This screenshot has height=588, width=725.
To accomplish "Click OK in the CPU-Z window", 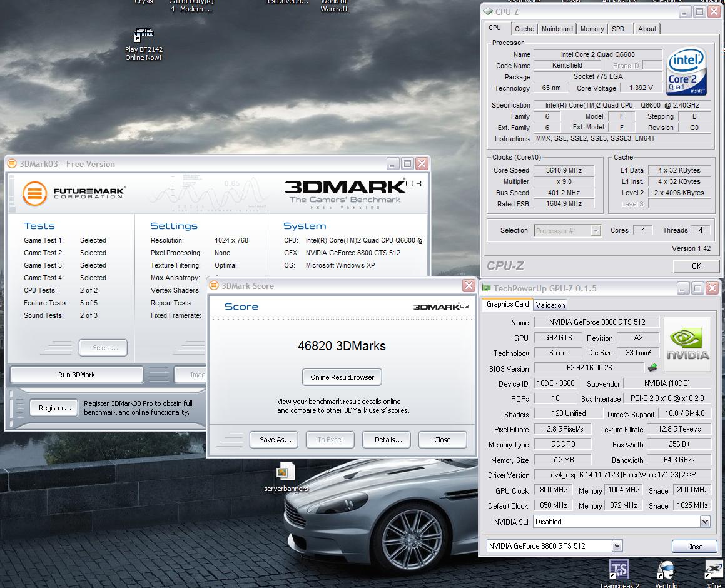I will point(696,266).
